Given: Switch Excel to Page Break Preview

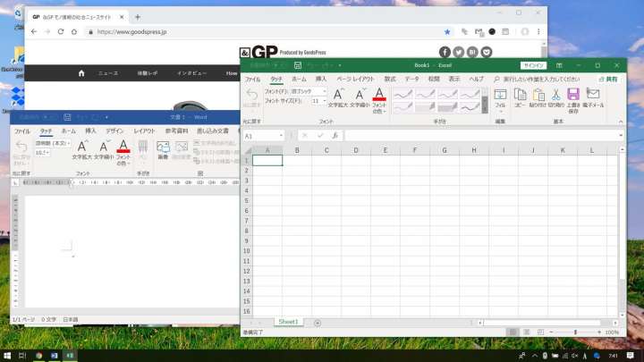Looking at the screenshot, I should [x=540, y=332].
